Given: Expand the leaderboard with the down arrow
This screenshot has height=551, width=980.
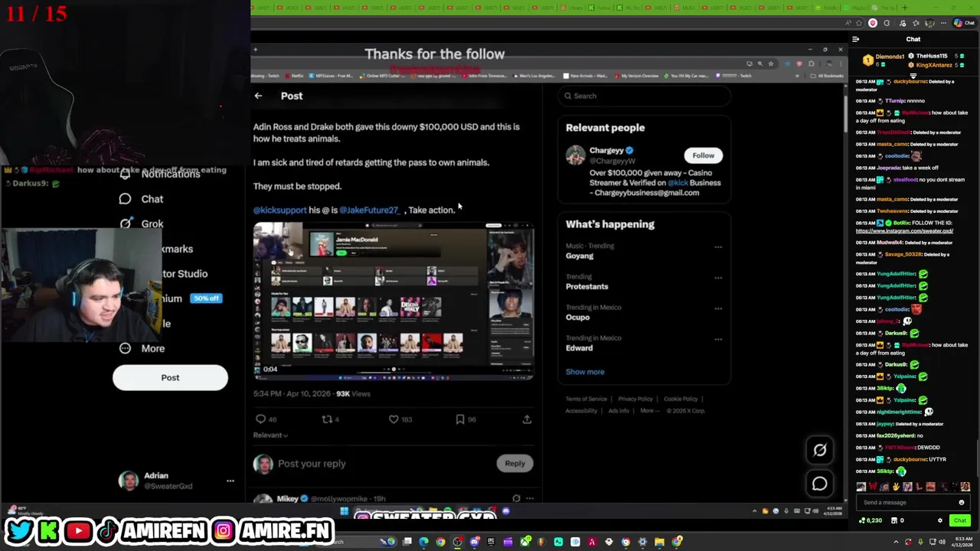Looking at the screenshot, I should [x=913, y=75].
